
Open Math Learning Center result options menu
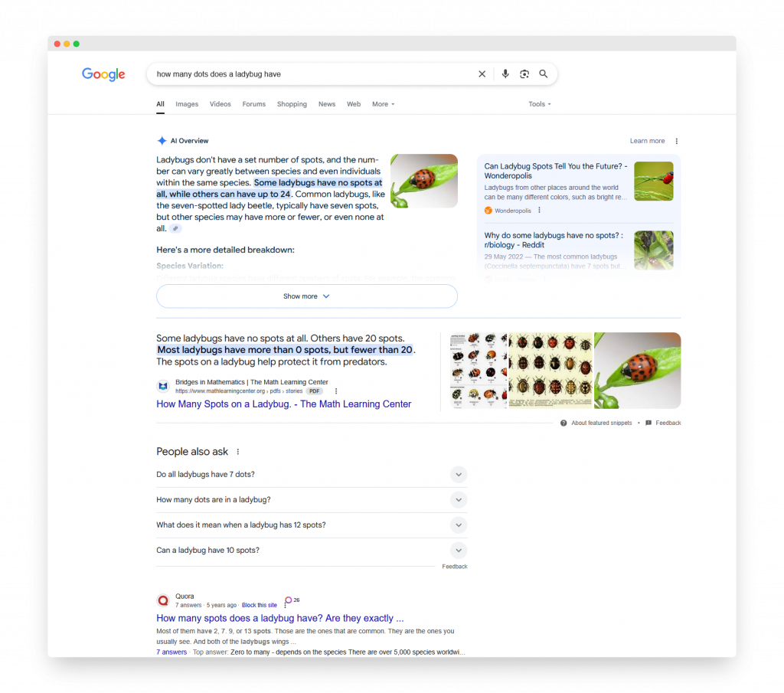[x=336, y=391]
